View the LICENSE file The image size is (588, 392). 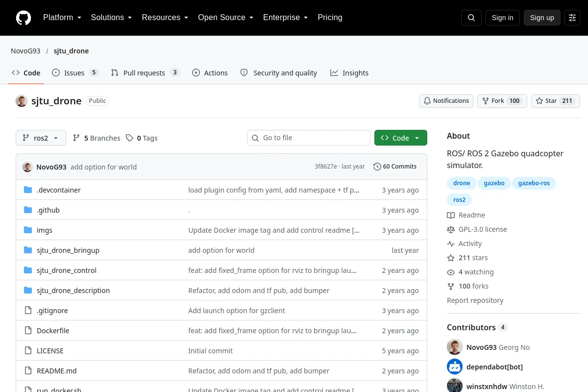point(50,351)
